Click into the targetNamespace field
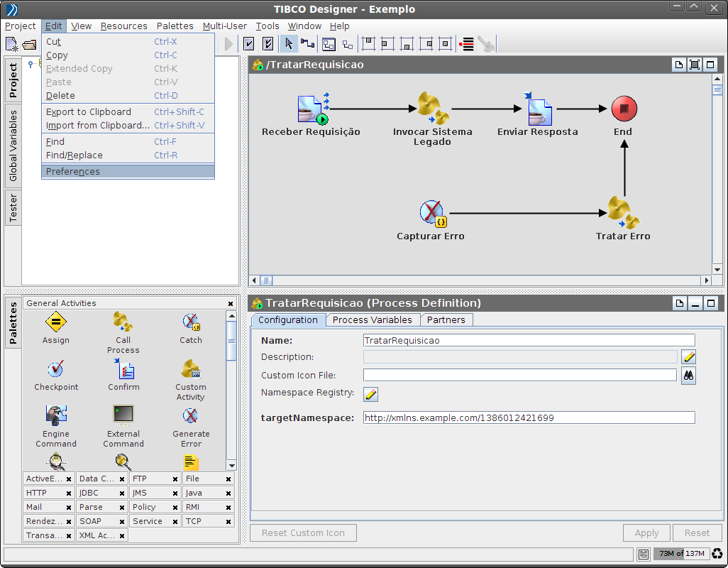This screenshot has height=568, width=728. [x=529, y=418]
